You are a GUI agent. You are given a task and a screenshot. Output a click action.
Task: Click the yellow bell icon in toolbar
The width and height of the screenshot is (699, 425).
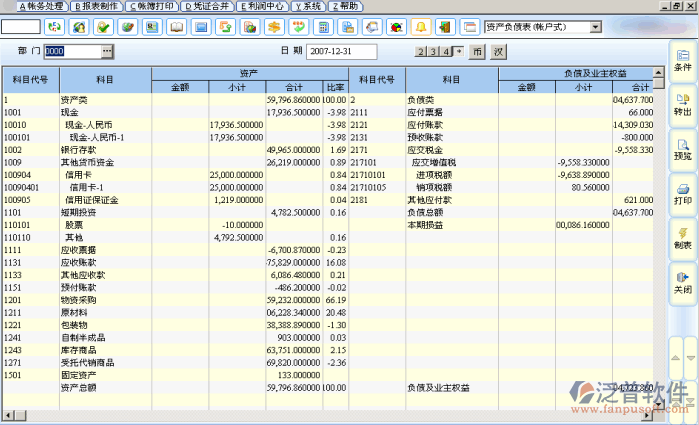pos(421,26)
